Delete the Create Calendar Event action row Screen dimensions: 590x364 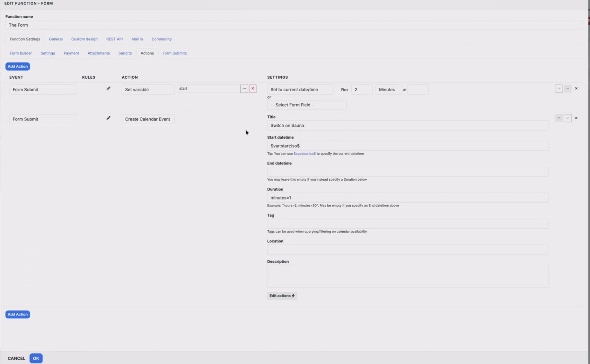[x=576, y=118]
